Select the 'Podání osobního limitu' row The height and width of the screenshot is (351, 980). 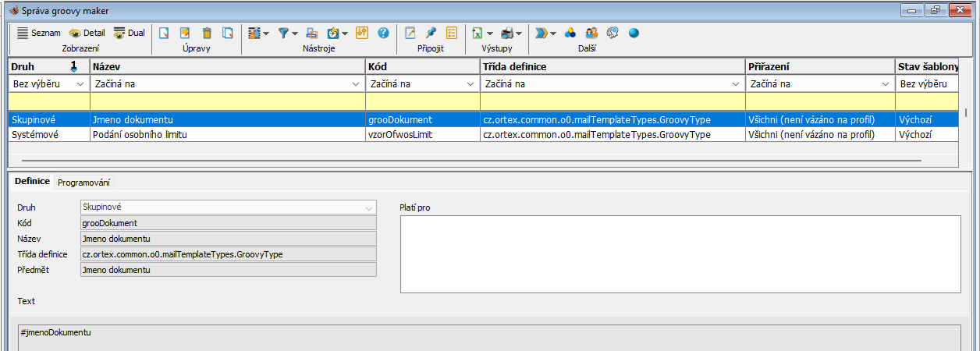148,134
